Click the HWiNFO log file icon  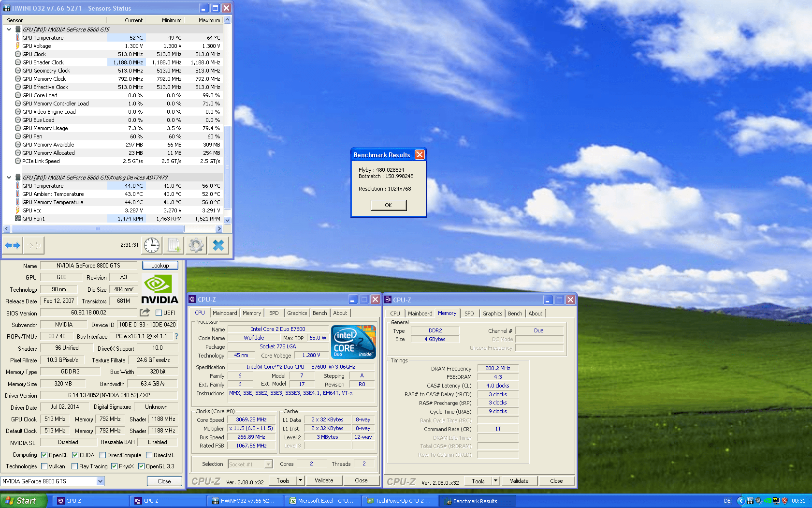click(174, 245)
